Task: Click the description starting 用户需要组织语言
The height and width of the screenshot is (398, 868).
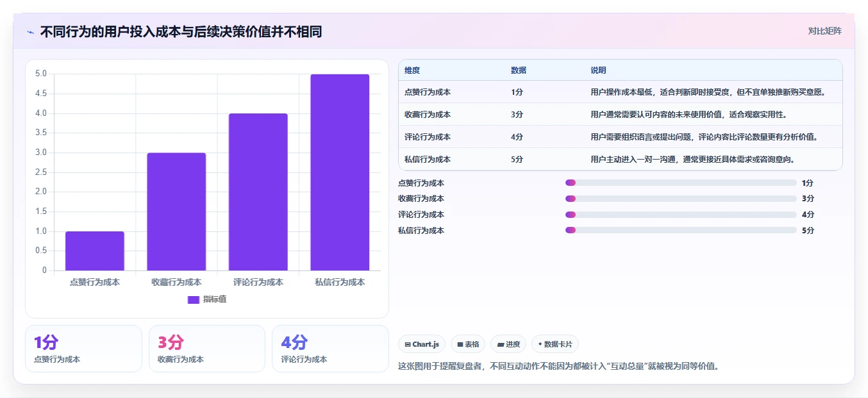Action: click(704, 137)
